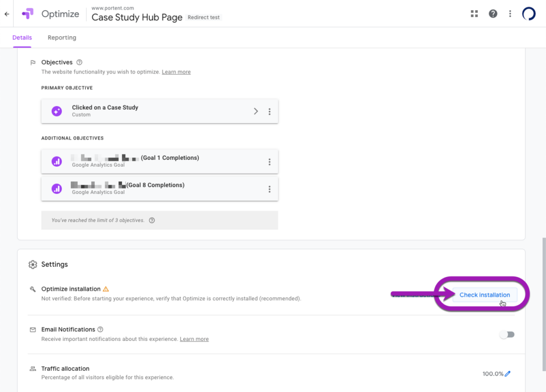Click the Objectives help icon

[79, 62]
